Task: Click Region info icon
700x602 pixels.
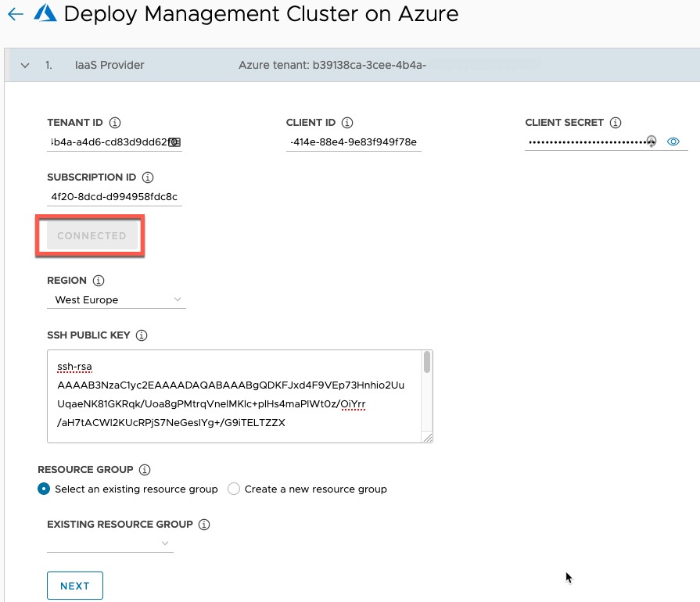Action: [99, 281]
